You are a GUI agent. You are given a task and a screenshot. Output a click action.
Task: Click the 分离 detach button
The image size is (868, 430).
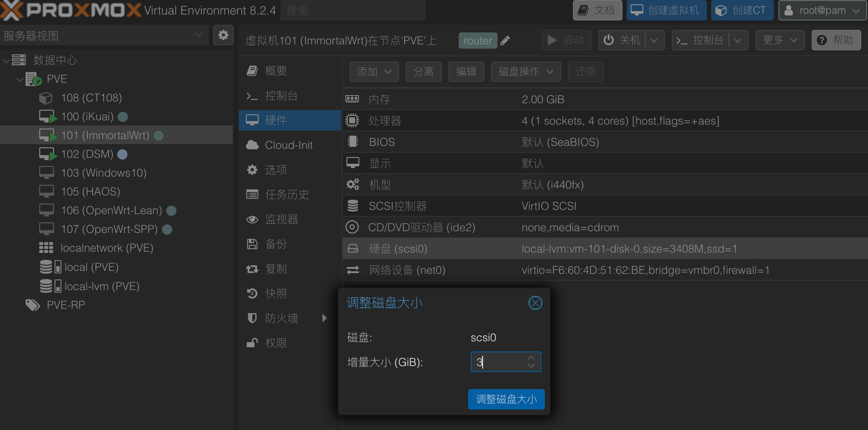click(423, 72)
